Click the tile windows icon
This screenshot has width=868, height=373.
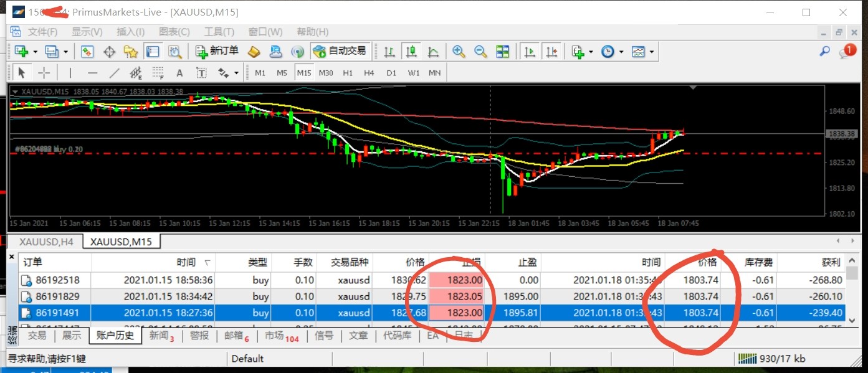(502, 51)
